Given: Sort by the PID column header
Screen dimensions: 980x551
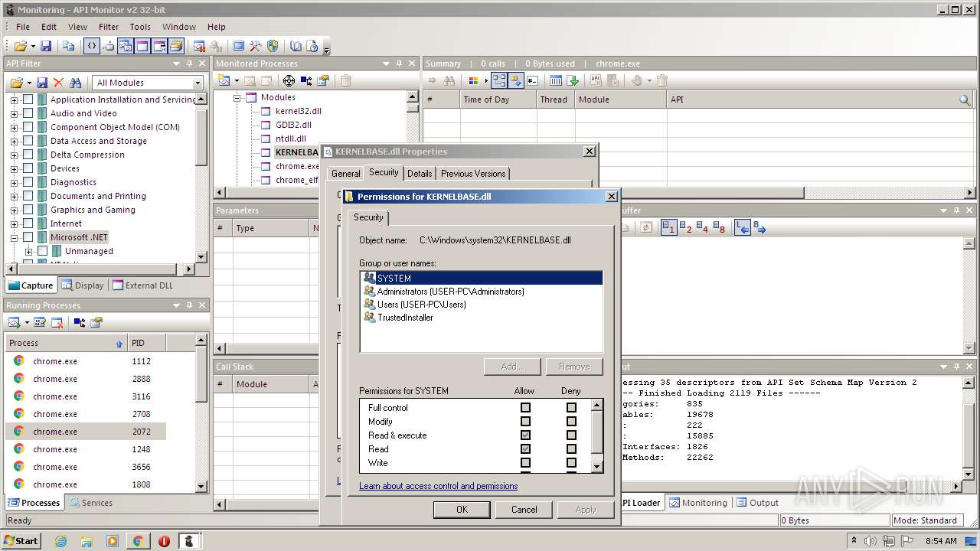Looking at the screenshot, I should pos(145,343).
